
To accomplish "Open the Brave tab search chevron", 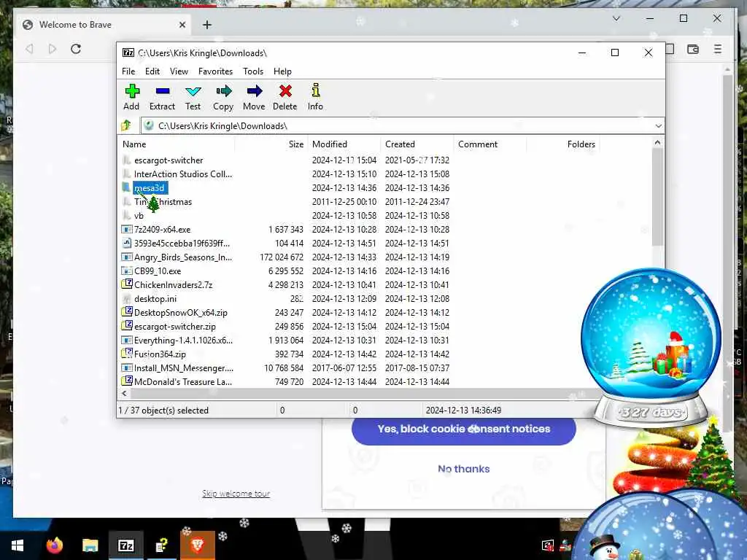I will pos(616,18).
